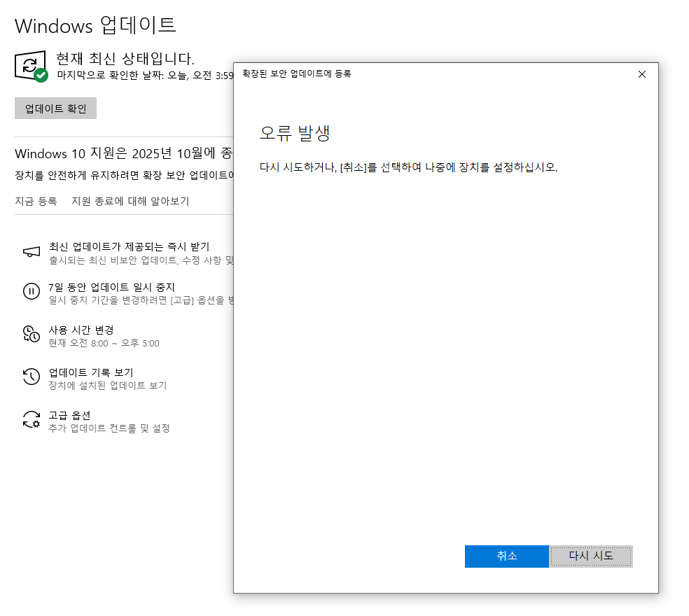Viewport: 689px width, 616px height.
Task: Click the gear-sync icon for advanced options
Action: pos(32,419)
